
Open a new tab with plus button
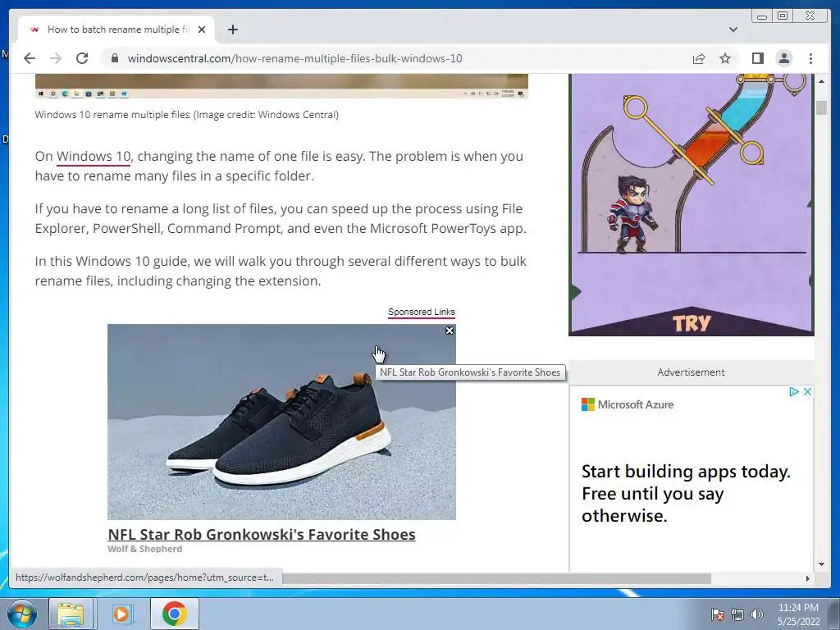(x=232, y=30)
